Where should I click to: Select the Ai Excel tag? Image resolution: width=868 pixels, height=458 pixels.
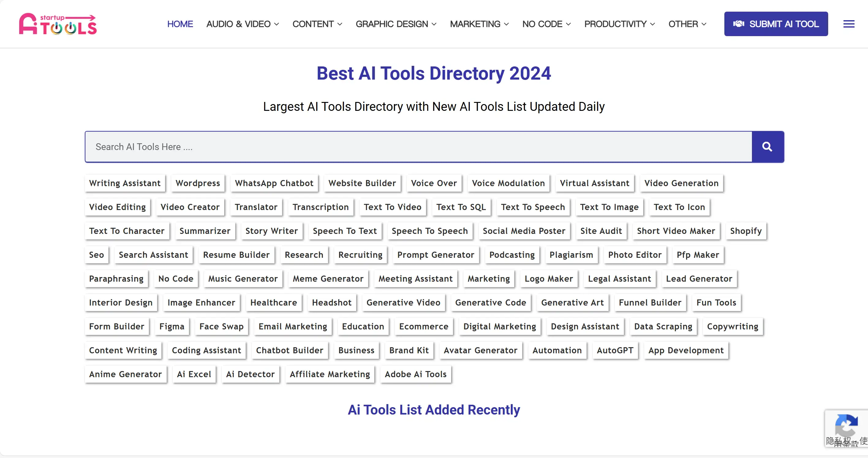(x=194, y=374)
